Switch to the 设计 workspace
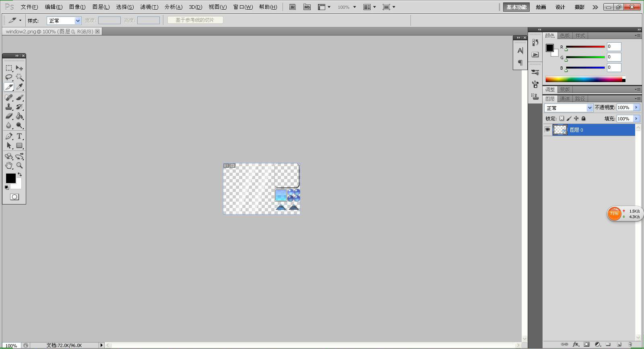 560,7
